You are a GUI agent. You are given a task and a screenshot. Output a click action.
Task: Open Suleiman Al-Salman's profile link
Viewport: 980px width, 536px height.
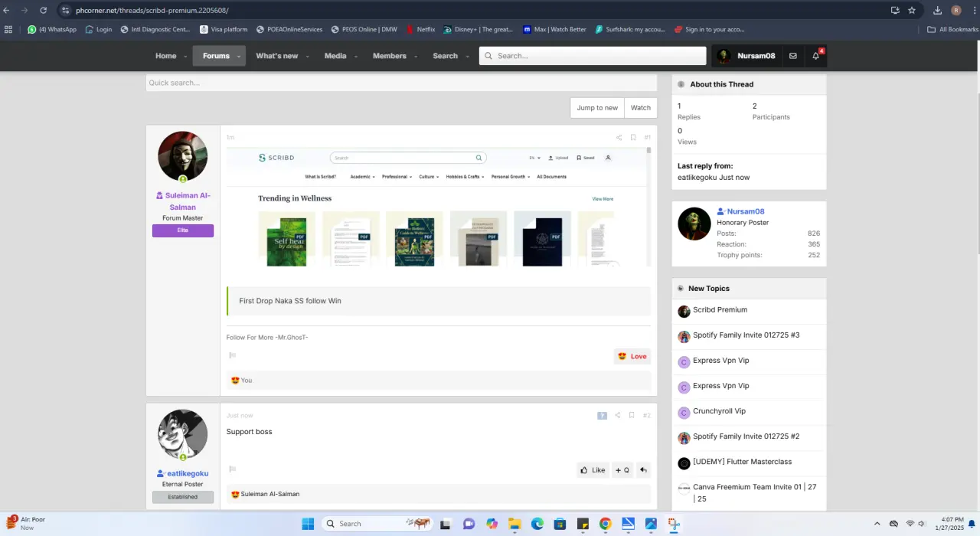coord(183,201)
